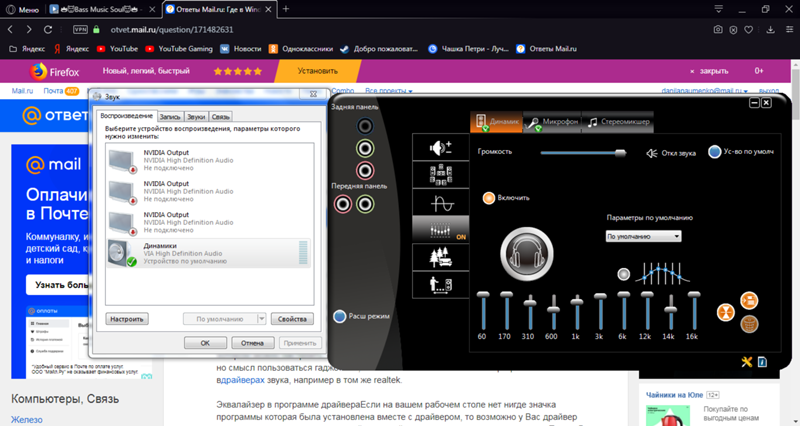Toggle the Включить equalizer radio button

[489, 198]
